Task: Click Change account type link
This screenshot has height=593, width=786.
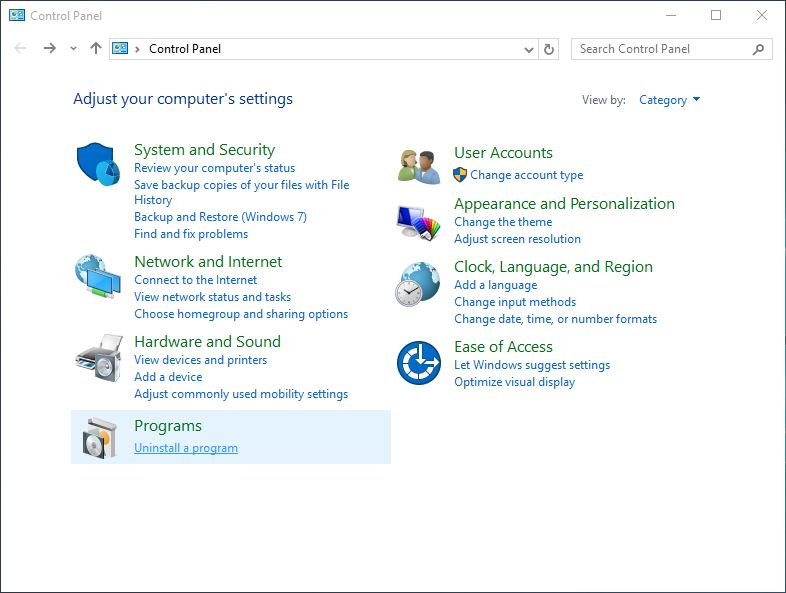Action: pyautogui.click(x=526, y=175)
